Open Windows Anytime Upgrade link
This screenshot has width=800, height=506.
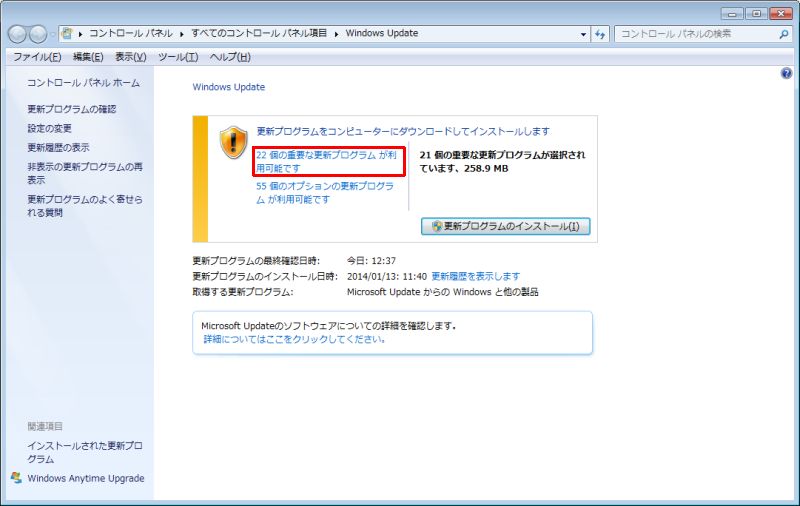click(86, 478)
